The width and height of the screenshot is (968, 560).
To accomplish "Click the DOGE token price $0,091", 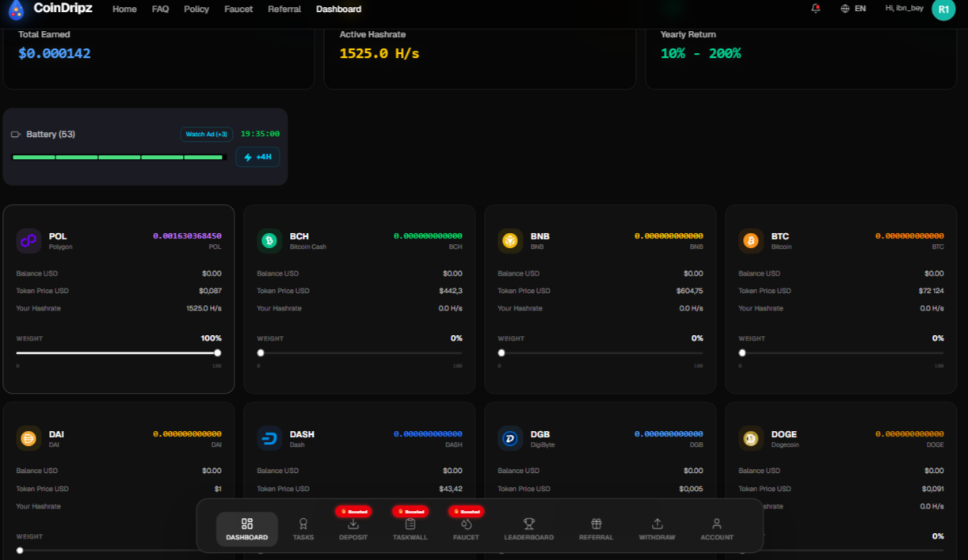I will 933,489.
